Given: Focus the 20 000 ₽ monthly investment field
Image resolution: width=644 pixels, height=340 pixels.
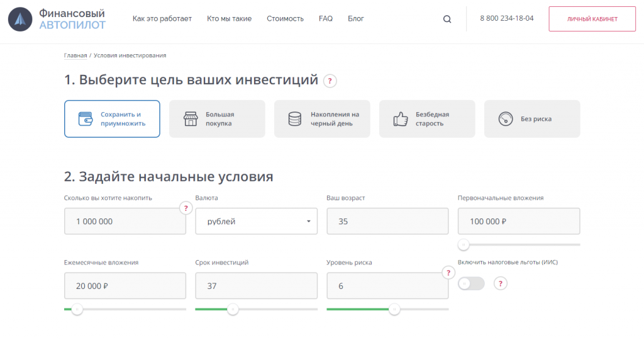Looking at the screenshot, I should (125, 286).
